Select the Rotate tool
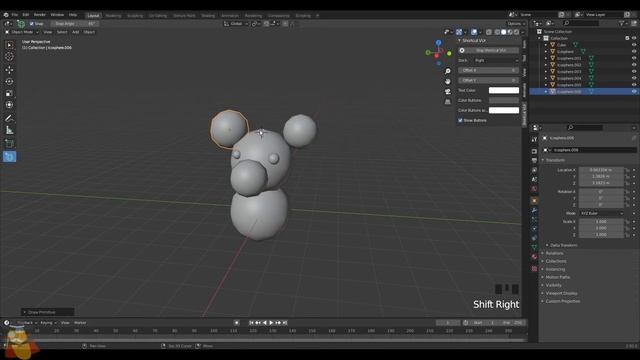This screenshot has height=360, width=640. (x=9, y=82)
